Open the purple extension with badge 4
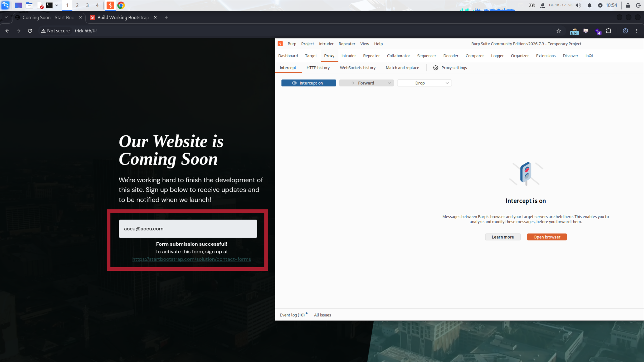 (x=598, y=31)
